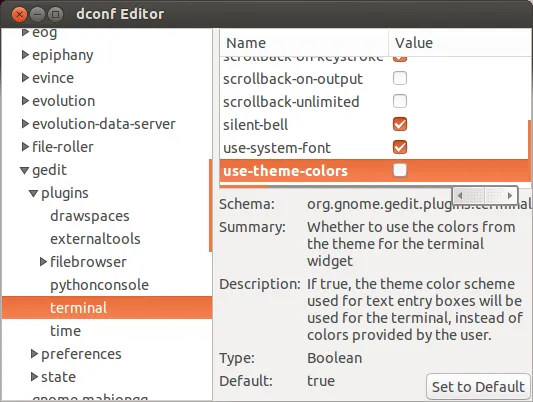Image resolution: width=533 pixels, height=402 pixels.
Task: Select the gedit tree label
Action: pos(49,170)
